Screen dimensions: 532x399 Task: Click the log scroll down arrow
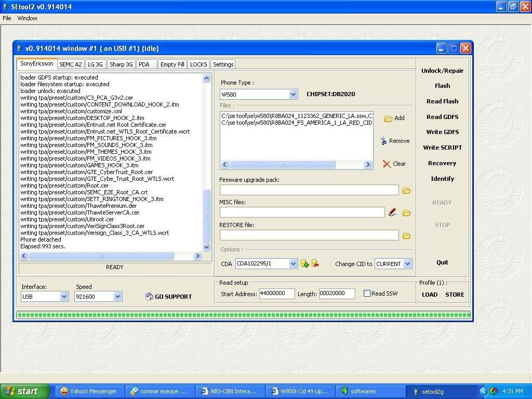pos(206,247)
